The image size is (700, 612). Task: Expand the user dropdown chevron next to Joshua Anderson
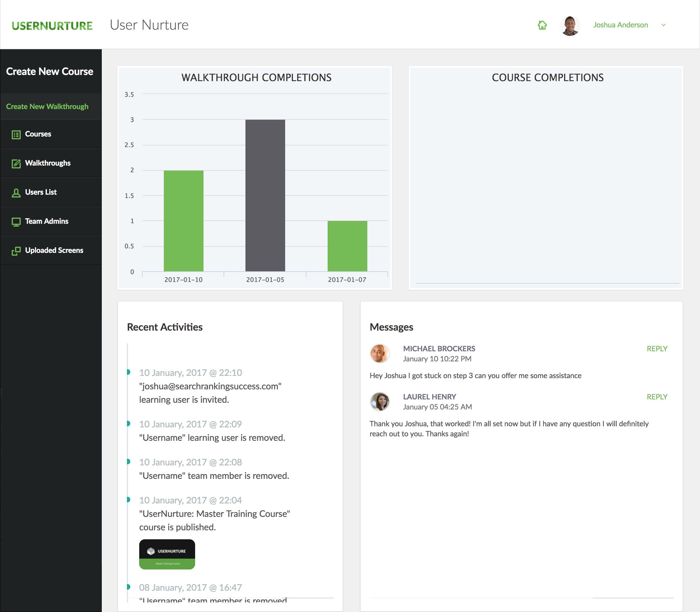coord(663,25)
